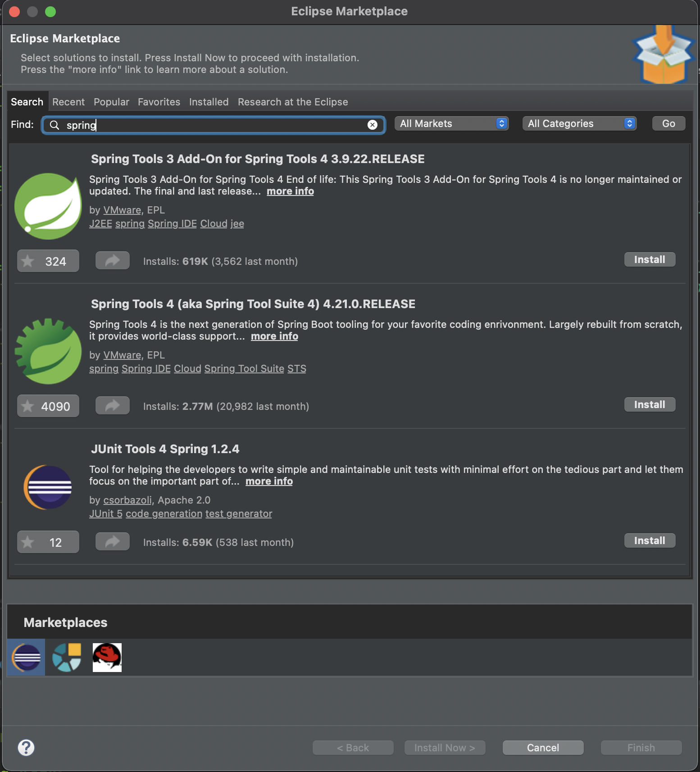The image size is (700, 772).
Task: Click the Marketplaces heading
Action: click(x=65, y=622)
